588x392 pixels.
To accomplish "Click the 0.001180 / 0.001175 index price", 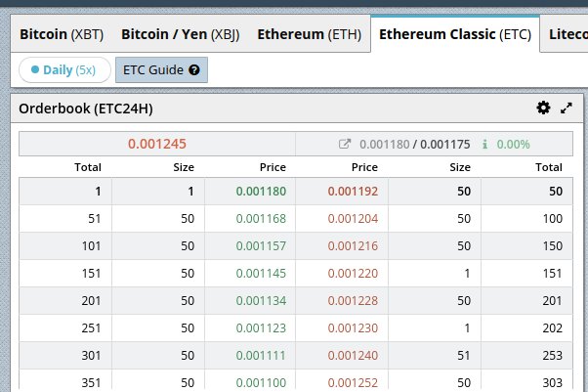I will click(x=415, y=144).
